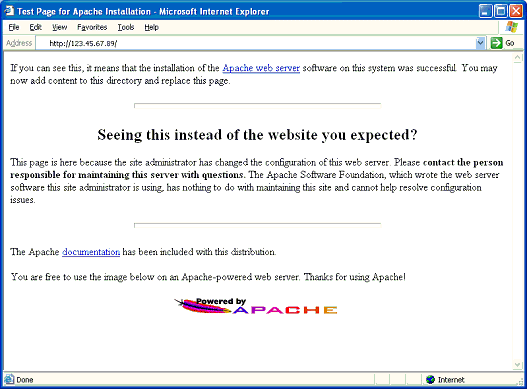Screen dimensions: 527x389
Task: Click the bold text 'contact the person'
Action: click(463, 163)
